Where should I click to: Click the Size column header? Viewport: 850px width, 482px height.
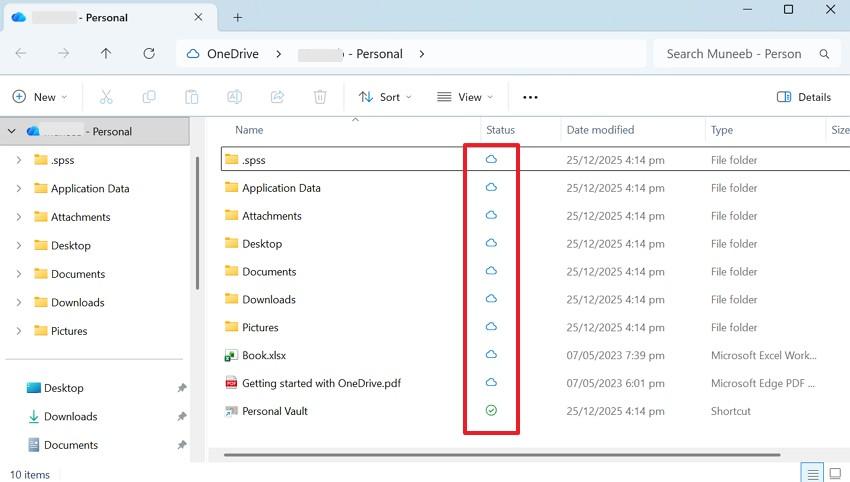click(840, 130)
